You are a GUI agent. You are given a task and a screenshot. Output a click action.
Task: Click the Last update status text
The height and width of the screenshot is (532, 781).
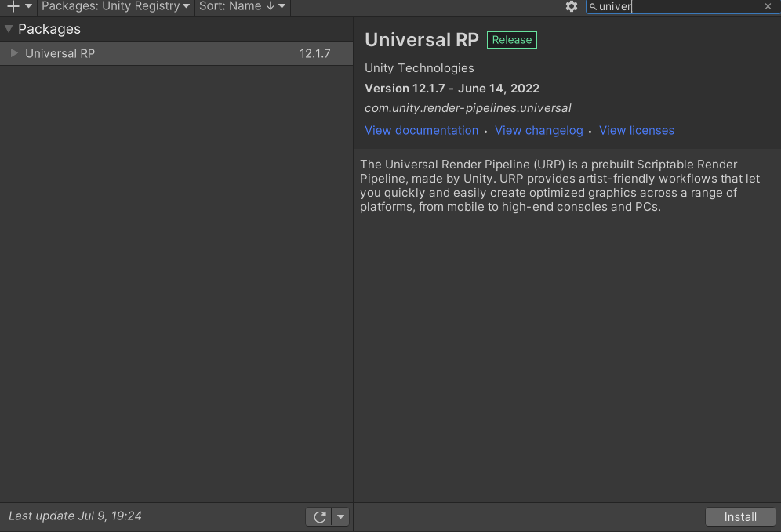[x=75, y=516]
